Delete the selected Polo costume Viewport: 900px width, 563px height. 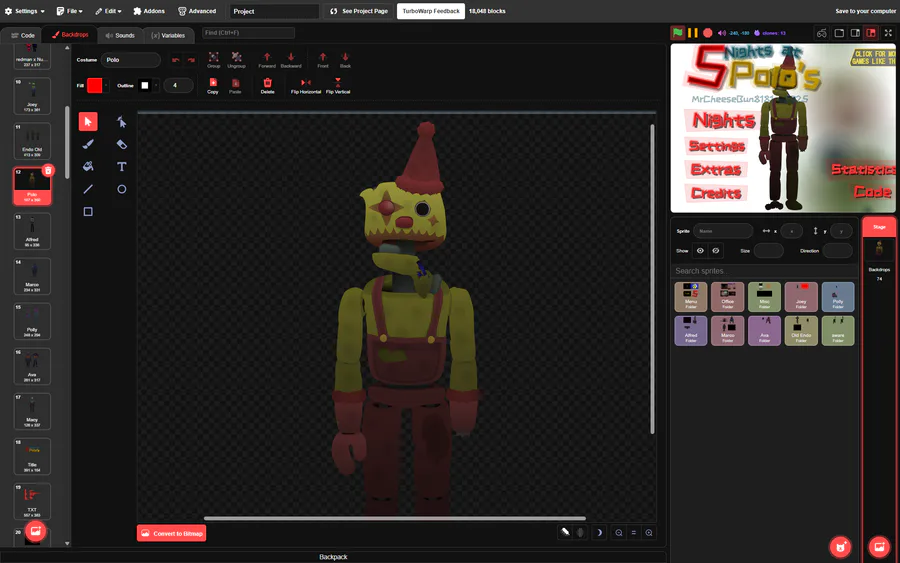coord(48,170)
